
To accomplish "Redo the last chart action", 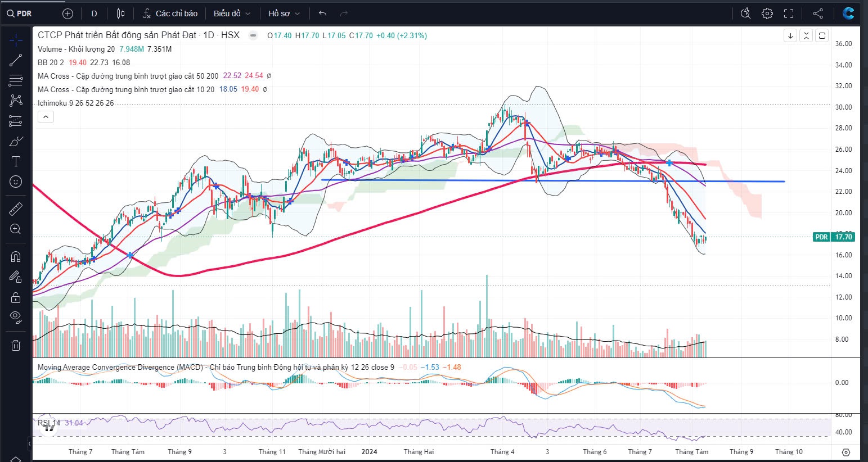I will click(344, 13).
